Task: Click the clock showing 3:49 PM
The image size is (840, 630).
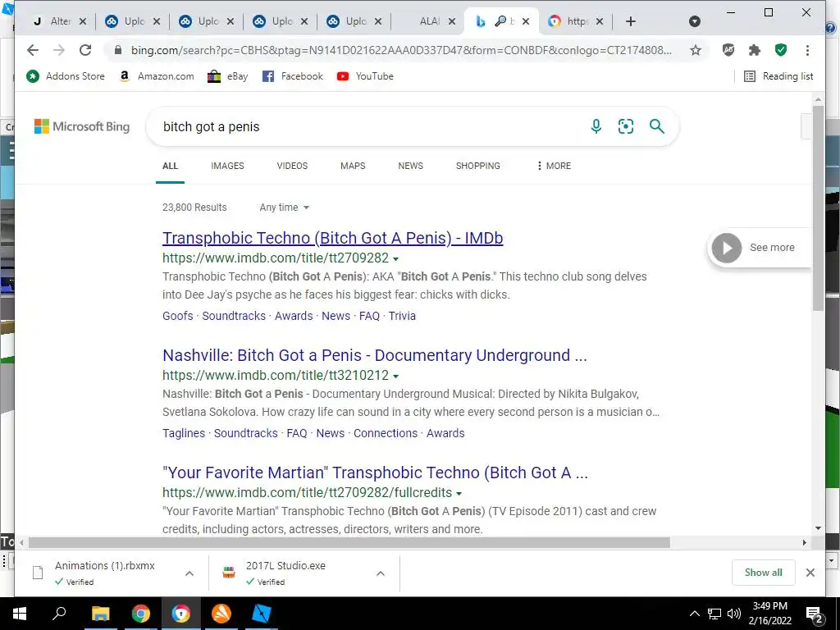Action: pos(769,606)
